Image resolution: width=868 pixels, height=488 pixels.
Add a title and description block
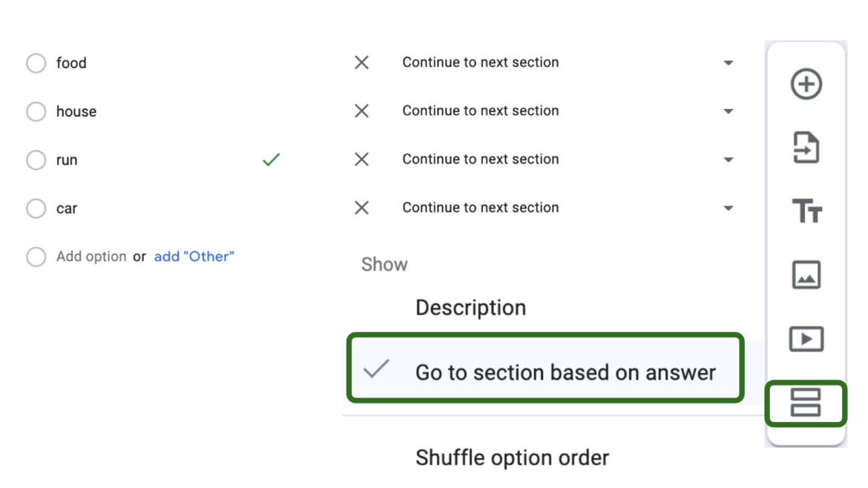click(806, 211)
